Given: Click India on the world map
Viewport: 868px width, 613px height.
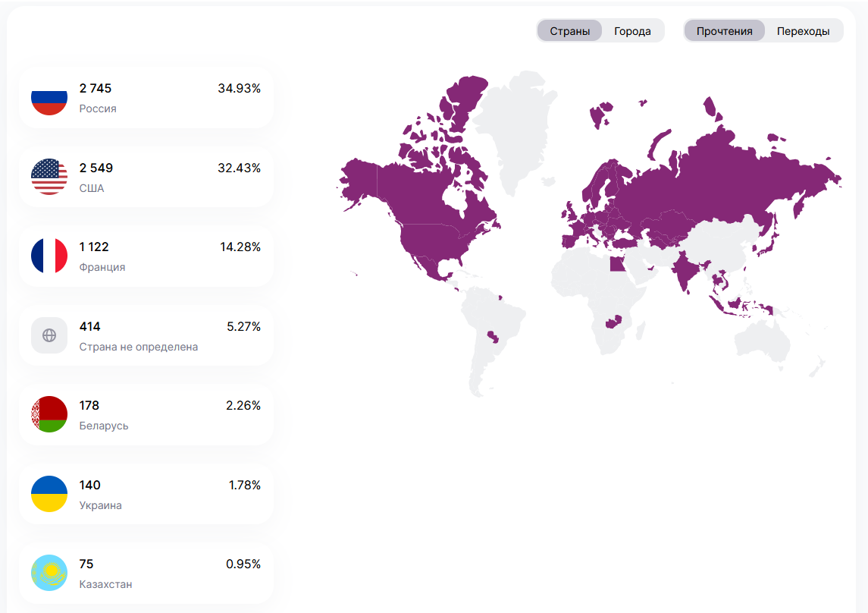Looking at the screenshot, I should 685,270.
